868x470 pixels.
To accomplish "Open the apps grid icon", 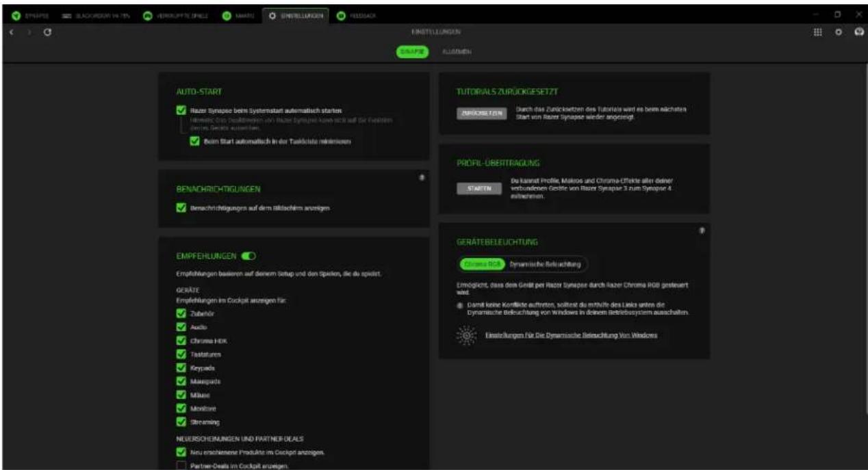I will 817,32.
